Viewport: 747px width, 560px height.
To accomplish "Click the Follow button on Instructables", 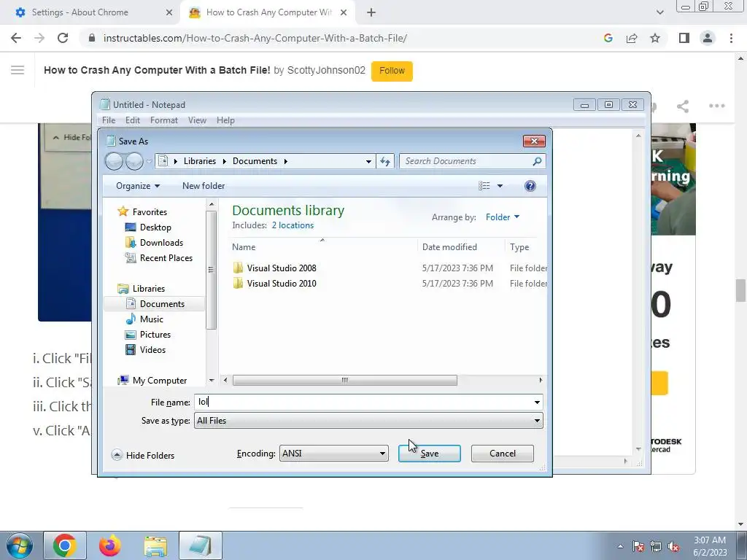I will (392, 71).
